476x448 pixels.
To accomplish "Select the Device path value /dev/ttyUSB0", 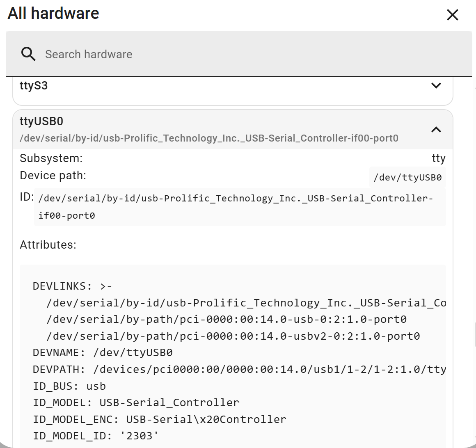I will (407, 177).
